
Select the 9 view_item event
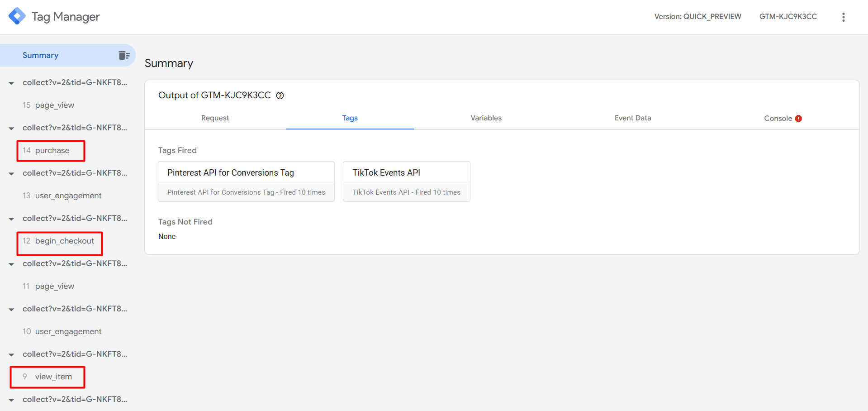53,377
